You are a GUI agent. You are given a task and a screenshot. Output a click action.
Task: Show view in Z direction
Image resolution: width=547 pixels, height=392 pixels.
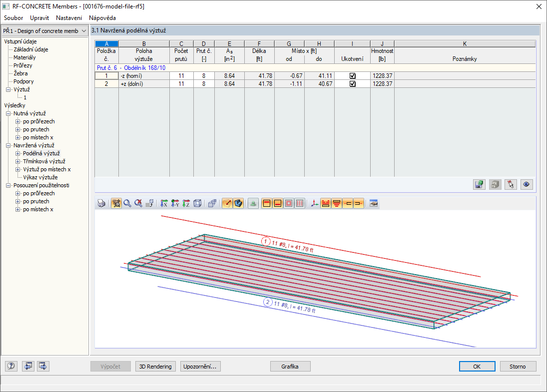pyautogui.click(x=186, y=203)
